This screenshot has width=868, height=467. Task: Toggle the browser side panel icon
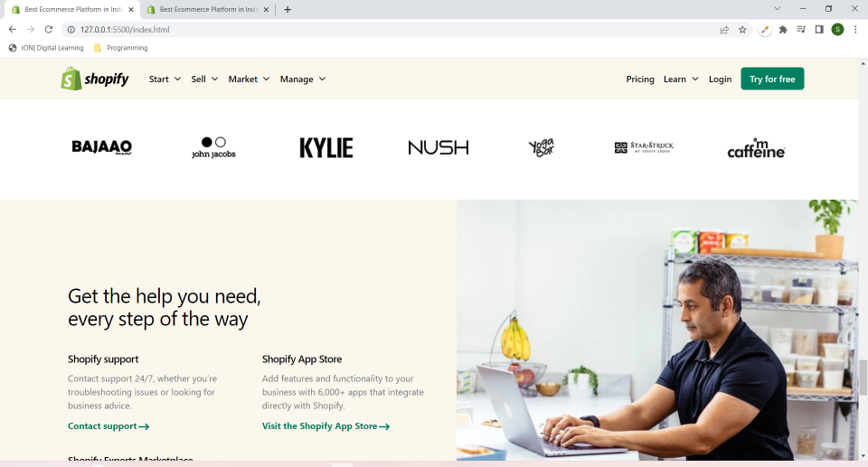[x=819, y=29]
